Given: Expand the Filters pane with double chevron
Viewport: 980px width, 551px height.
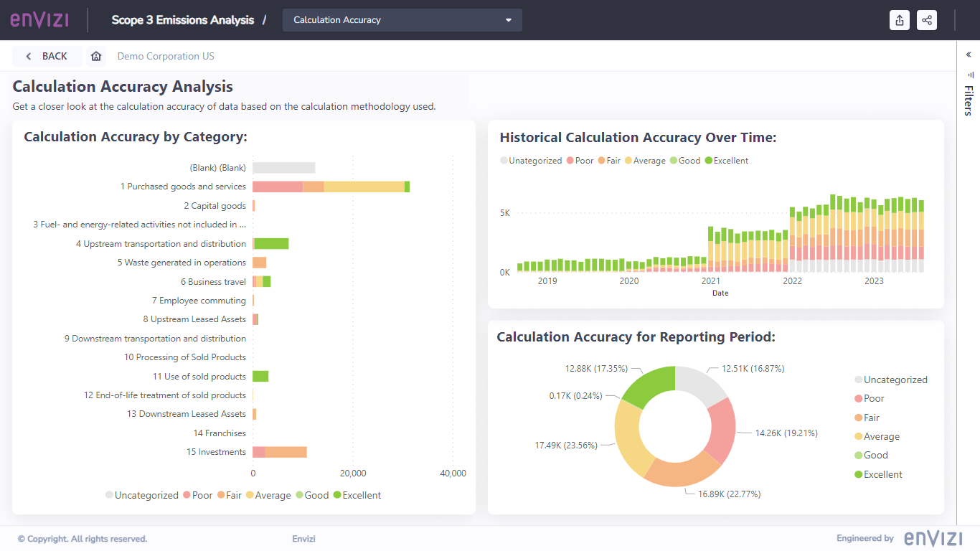Looking at the screenshot, I should point(968,55).
